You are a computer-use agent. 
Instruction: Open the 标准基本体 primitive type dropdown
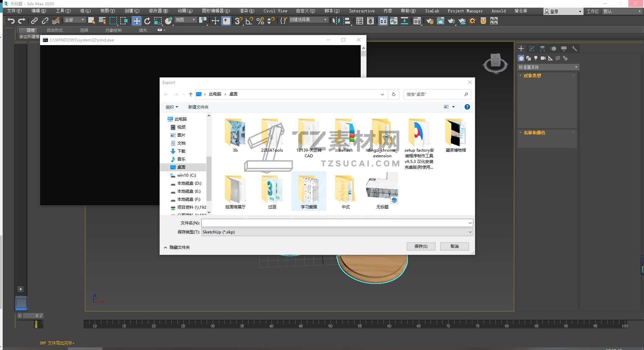click(x=548, y=67)
